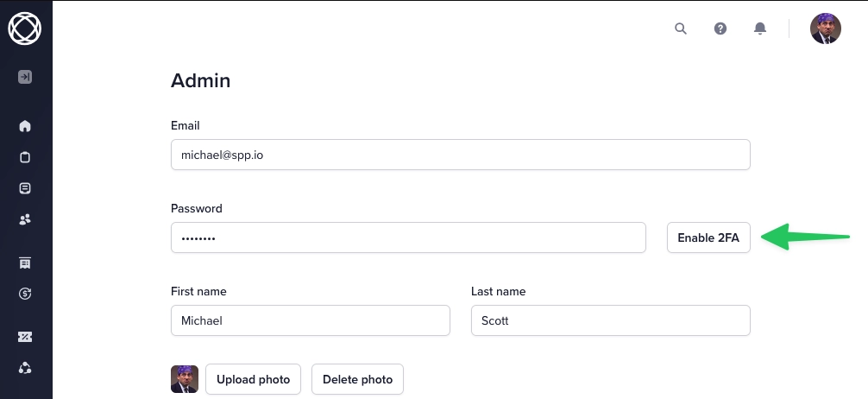Show notifications with the bell icon
The height and width of the screenshot is (399, 868).
click(x=760, y=28)
